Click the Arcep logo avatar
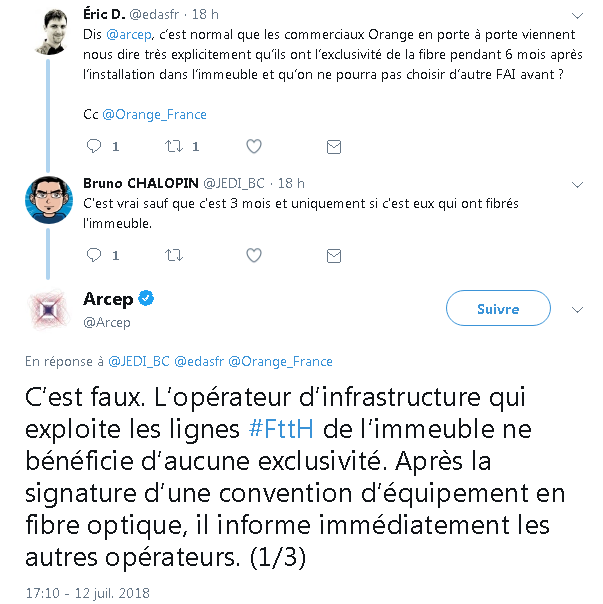The width and height of the screenshot is (603, 604). [48, 310]
